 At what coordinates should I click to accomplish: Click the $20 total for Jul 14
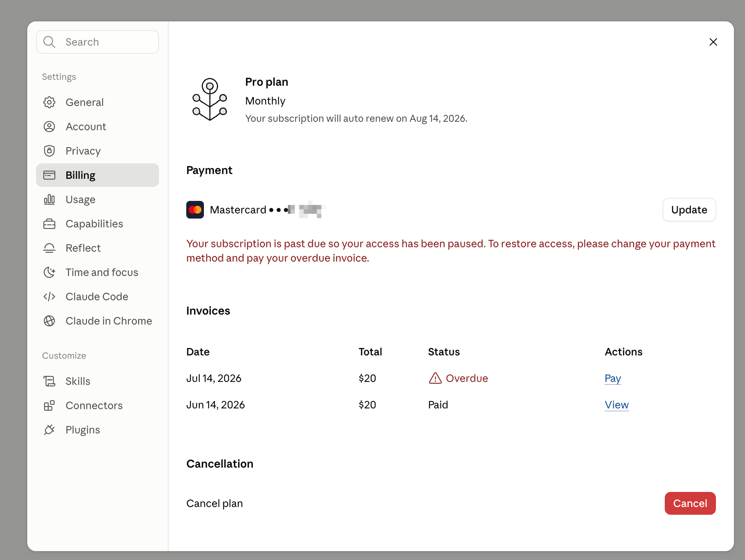point(367,378)
